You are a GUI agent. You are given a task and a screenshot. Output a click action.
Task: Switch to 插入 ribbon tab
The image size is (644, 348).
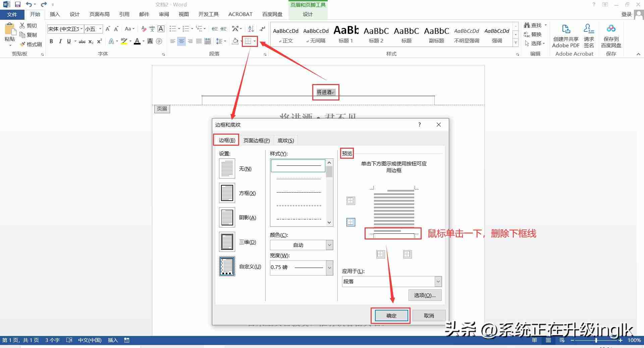(55, 14)
